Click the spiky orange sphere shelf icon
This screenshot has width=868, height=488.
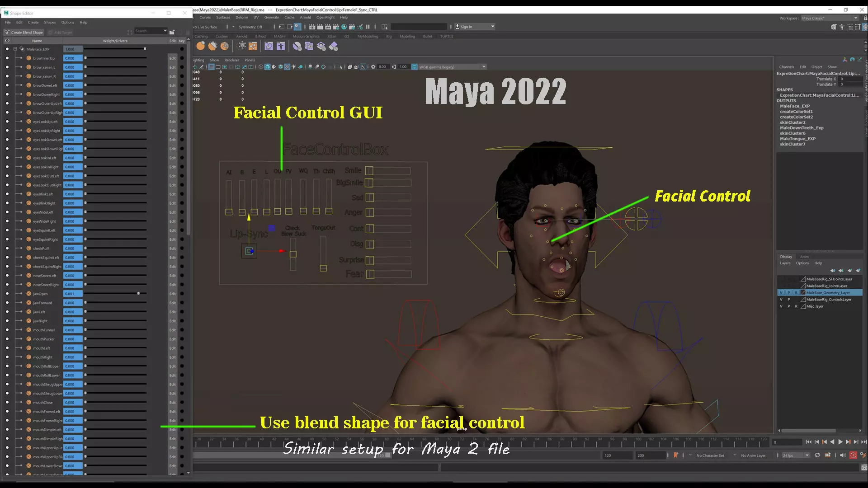point(212,46)
